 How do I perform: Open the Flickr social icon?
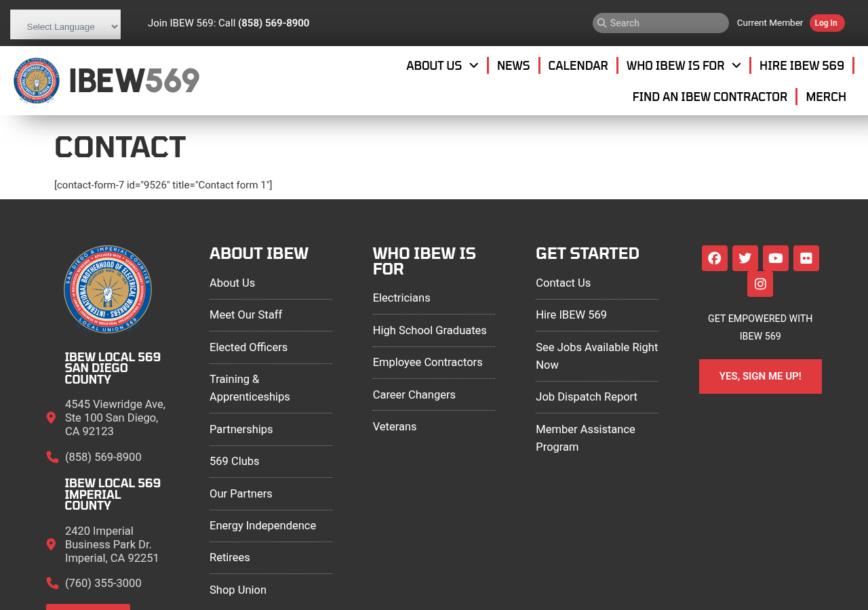(806, 258)
